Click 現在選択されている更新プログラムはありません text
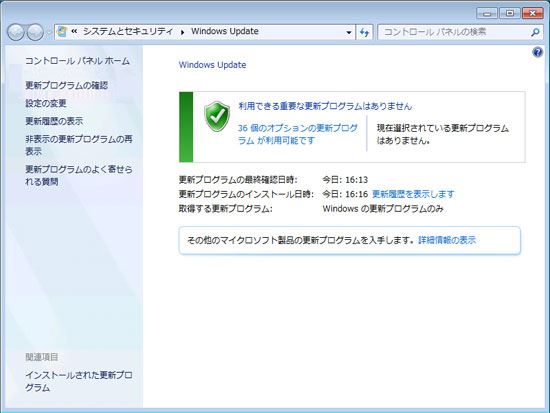Viewport: 550px width, 413px height. [443, 134]
